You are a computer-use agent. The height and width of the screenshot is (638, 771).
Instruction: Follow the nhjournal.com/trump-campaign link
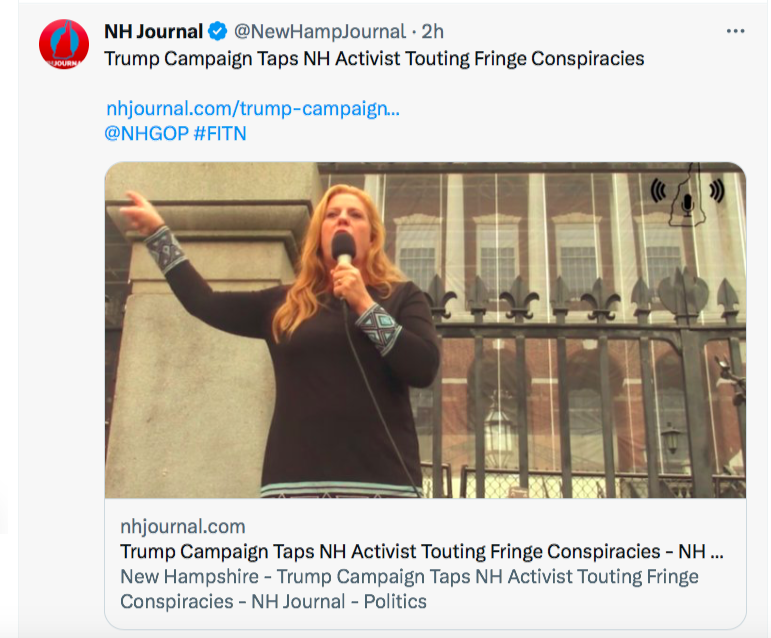(x=252, y=109)
